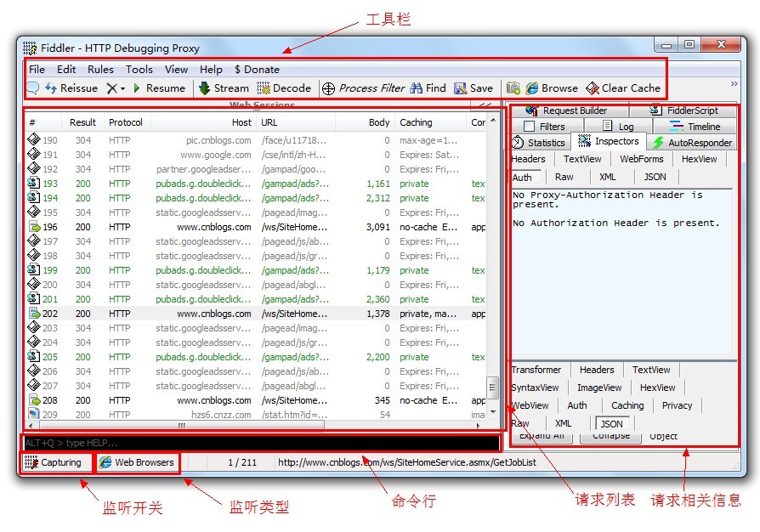Open the Edit menu
The image size is (760, 532).
point(66,70)
